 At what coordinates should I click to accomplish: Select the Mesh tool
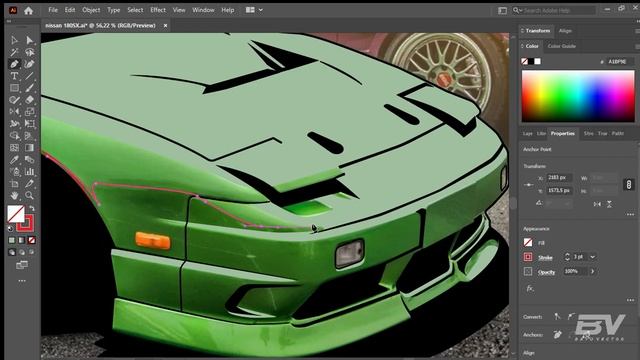(x=14, y=147)
